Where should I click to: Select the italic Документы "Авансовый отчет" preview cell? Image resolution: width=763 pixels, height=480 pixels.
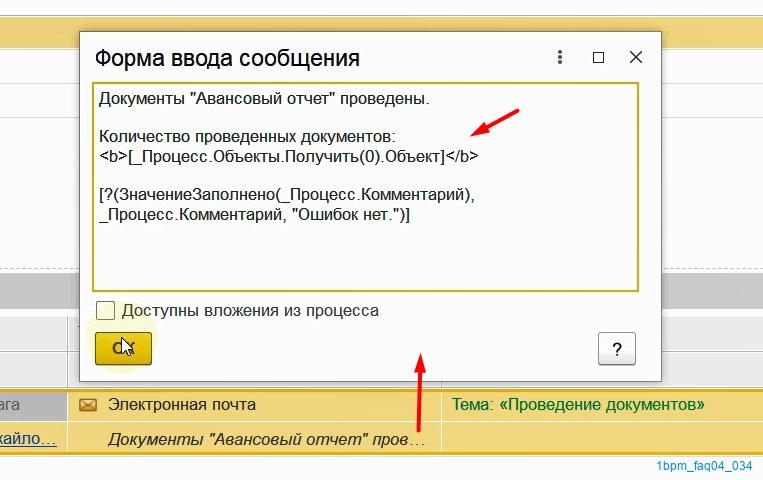[x=266, y=440]
